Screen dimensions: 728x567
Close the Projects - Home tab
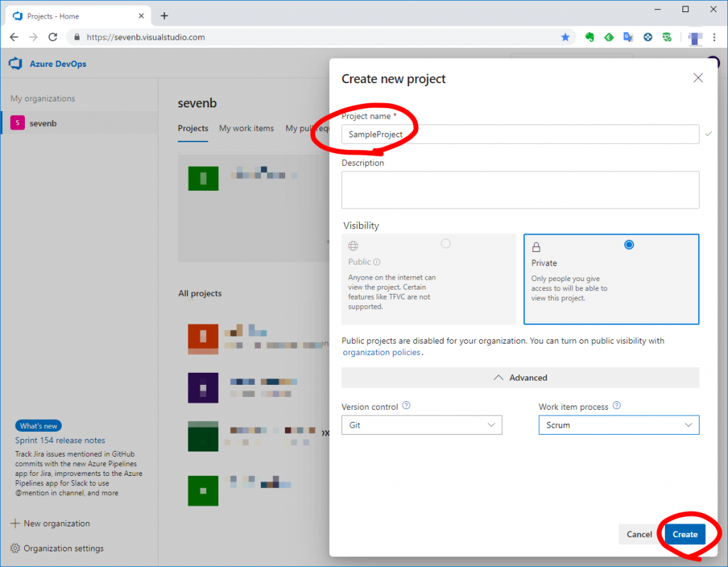click(x=141, y=16)
